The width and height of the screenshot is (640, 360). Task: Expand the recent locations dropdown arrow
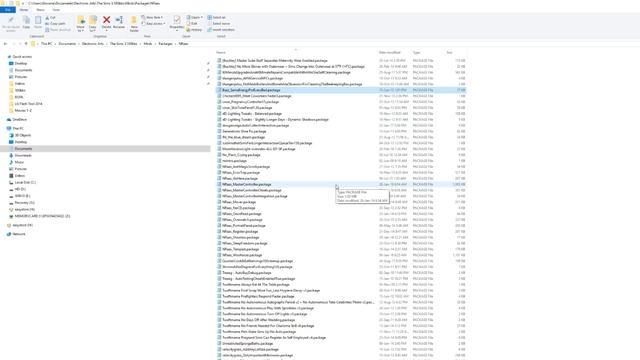click(20, 44)
